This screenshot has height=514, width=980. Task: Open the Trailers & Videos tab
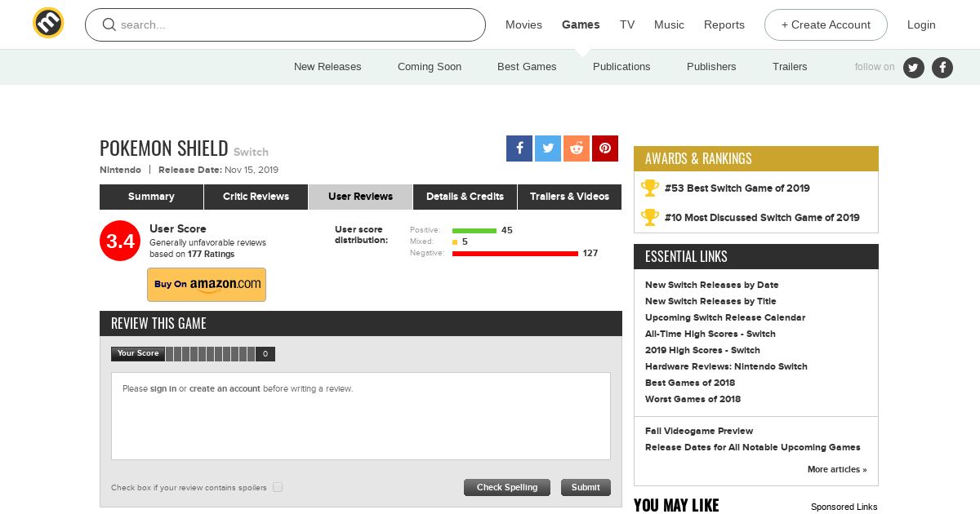tap(569, 197)
